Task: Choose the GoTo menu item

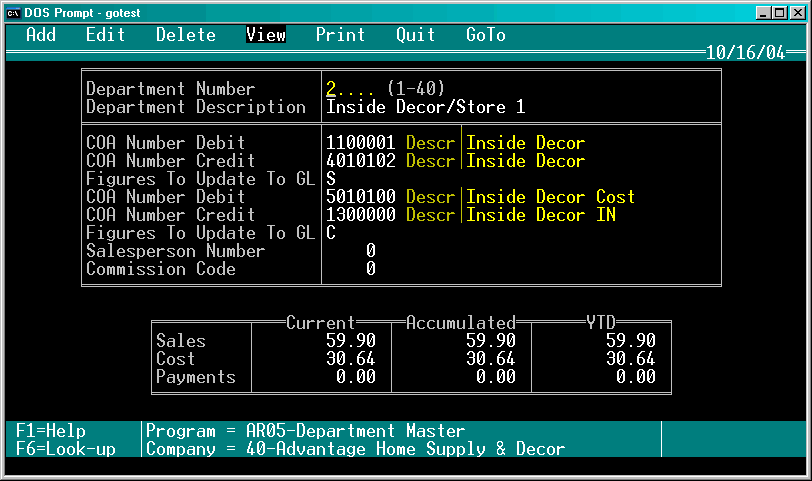Action: 486,35
